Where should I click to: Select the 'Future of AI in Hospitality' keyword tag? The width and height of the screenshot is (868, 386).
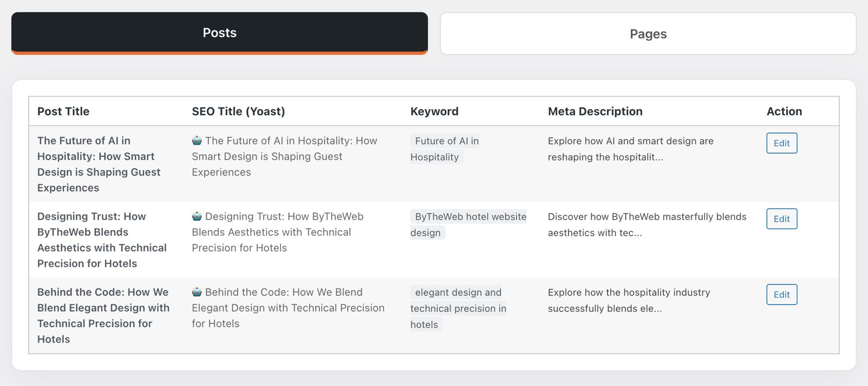point(444,149)
